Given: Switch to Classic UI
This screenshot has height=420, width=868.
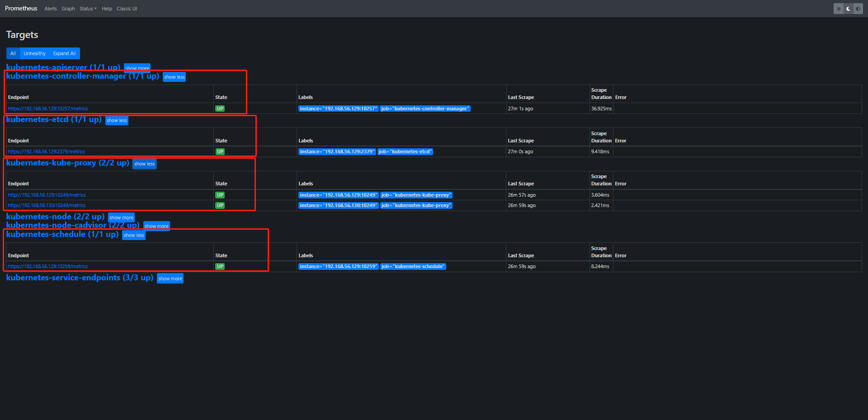Looking at the screenshot, I should coord(127,9).
